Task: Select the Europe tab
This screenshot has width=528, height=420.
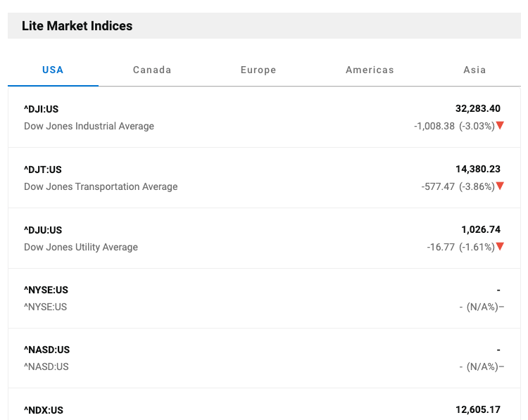Action: (258, 70)
